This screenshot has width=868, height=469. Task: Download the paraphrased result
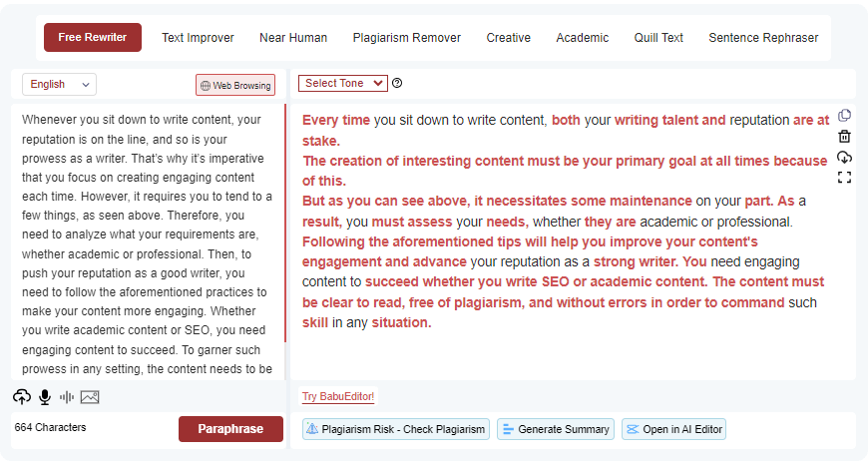844,158
